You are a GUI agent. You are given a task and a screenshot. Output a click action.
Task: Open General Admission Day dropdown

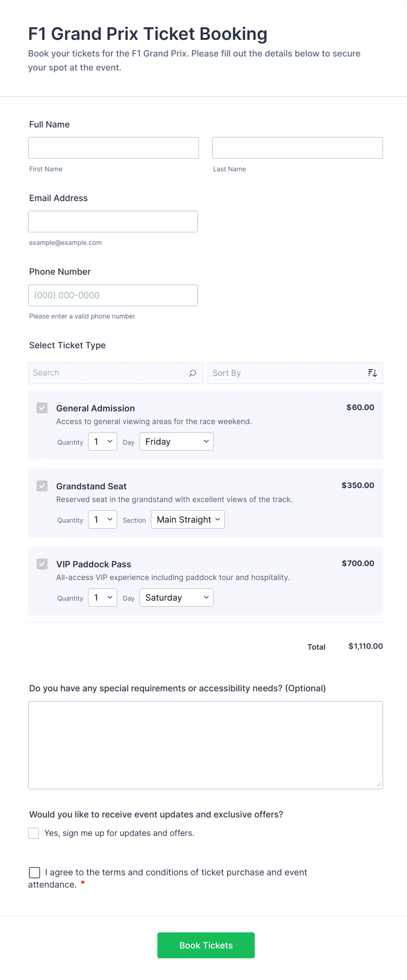click(x=176, y=442)
